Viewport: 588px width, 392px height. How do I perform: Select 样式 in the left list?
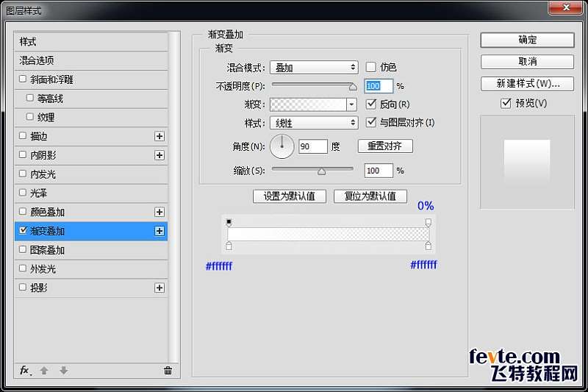tap(90, 42)
